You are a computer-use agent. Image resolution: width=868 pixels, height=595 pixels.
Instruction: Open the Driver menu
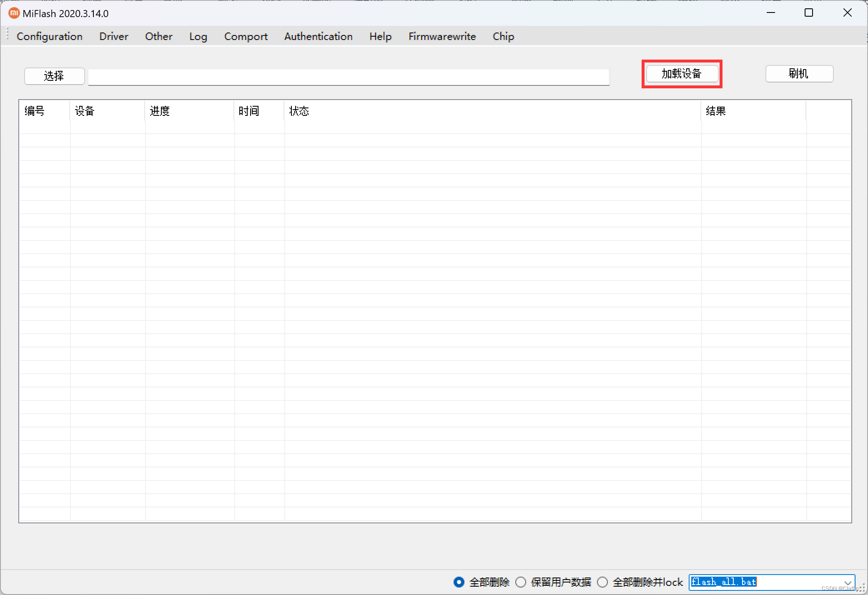[x=114, y=36]
